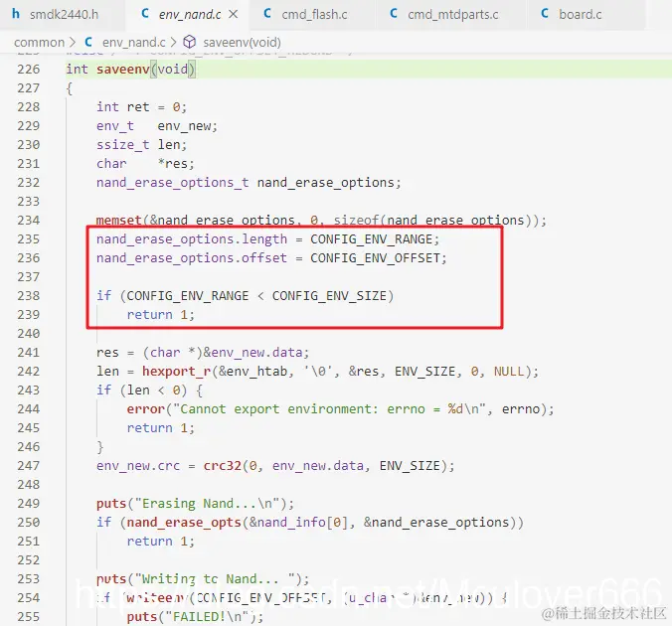Click env_new.crc on line 247
Screen dimensions: 672x626
pos(138,466)
